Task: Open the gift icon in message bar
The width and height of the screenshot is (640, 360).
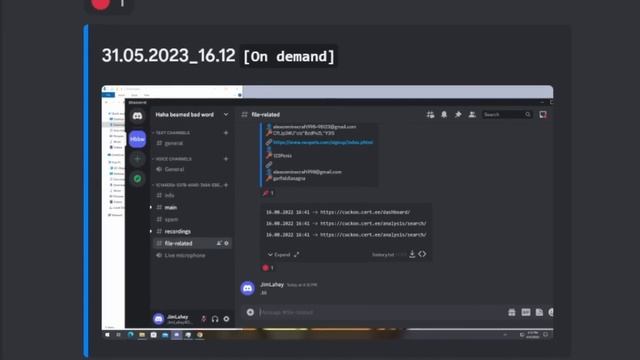Action: tap(511, 312)
